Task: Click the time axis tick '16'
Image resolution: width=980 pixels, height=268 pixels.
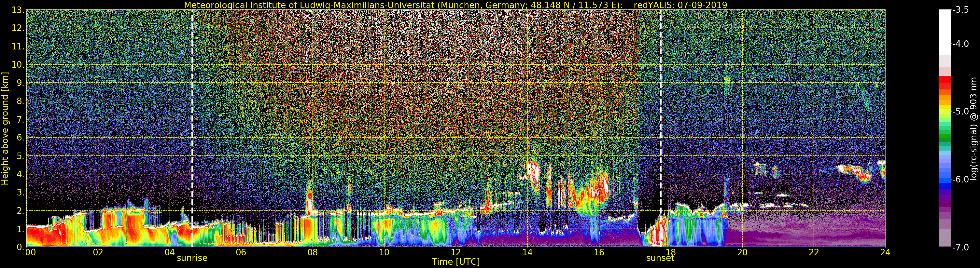Action: point(599,252)
